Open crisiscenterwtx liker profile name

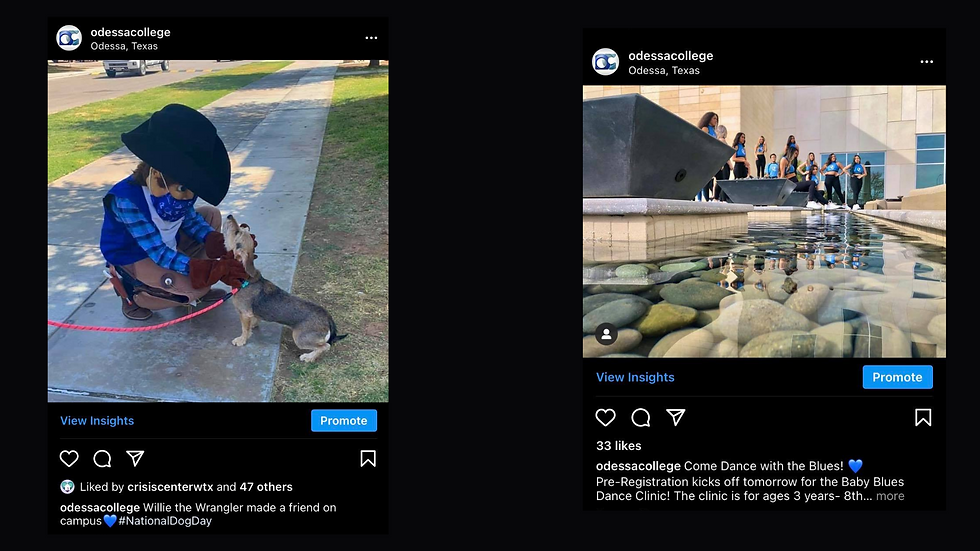[170, 487]
